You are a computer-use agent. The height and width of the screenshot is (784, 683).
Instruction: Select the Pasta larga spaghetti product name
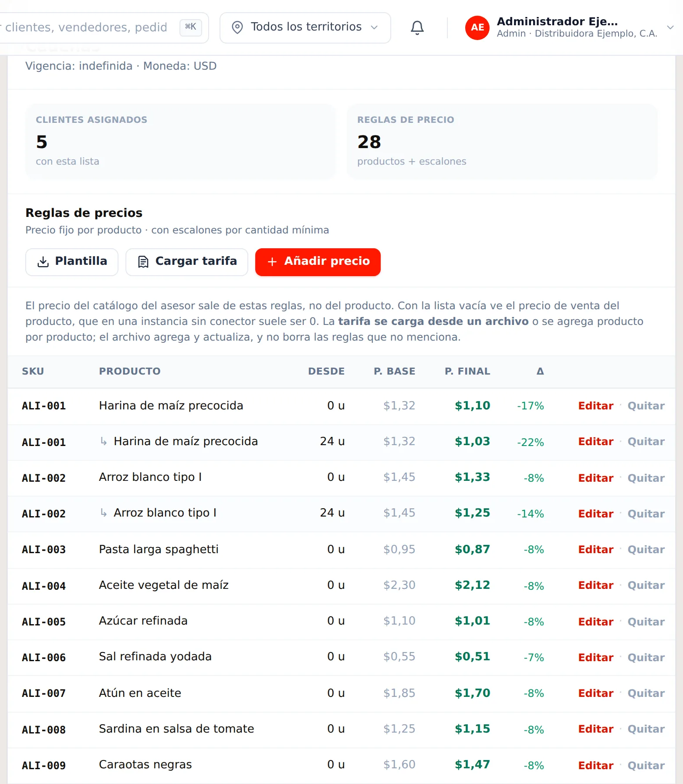(x=159, y=549)
